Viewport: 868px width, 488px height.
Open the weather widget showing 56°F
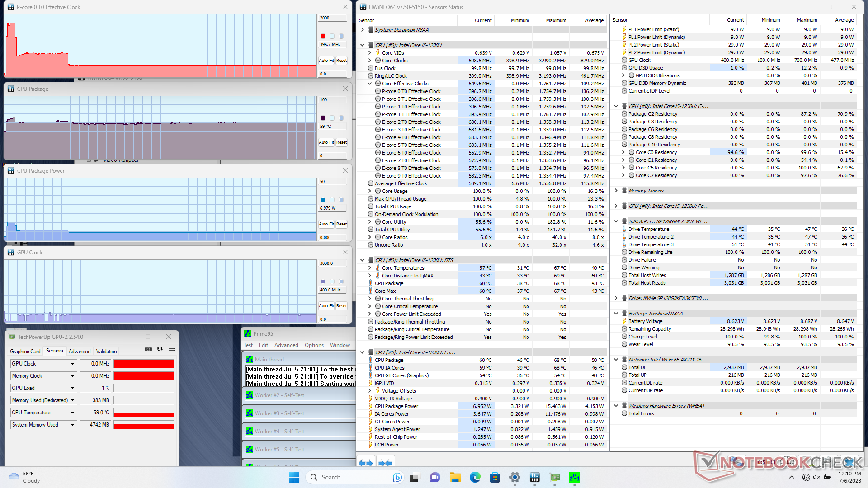pyautogui.click(x=25, y=477)
